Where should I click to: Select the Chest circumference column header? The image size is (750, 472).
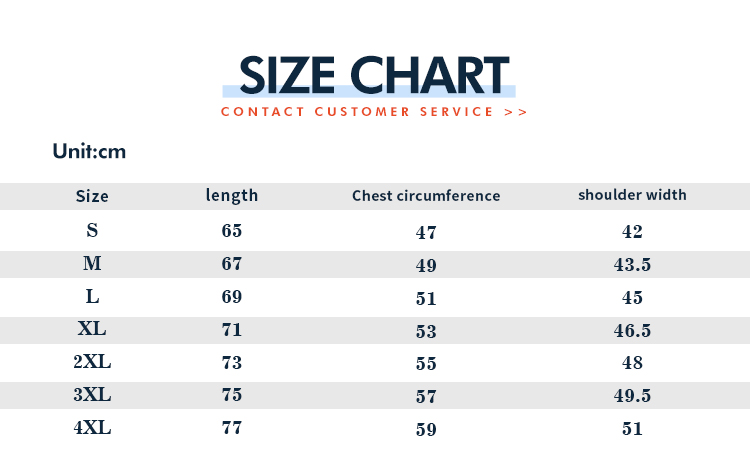[x=426, y=196]
